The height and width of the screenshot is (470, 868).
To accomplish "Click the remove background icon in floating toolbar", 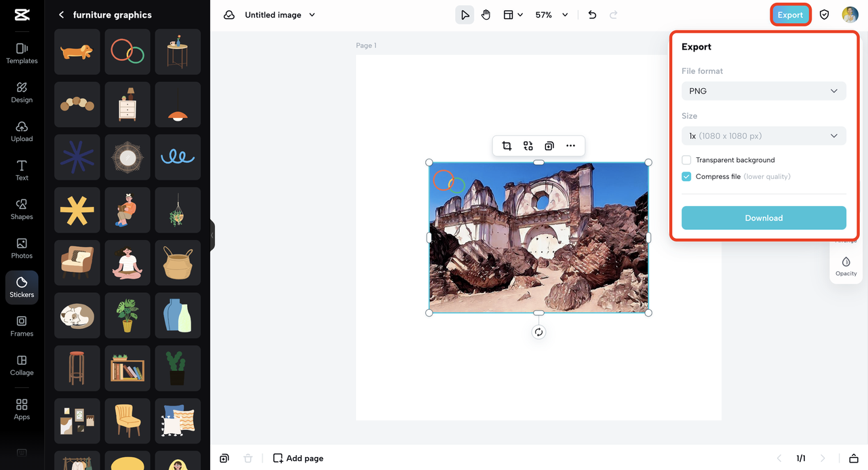I will 528,146.
